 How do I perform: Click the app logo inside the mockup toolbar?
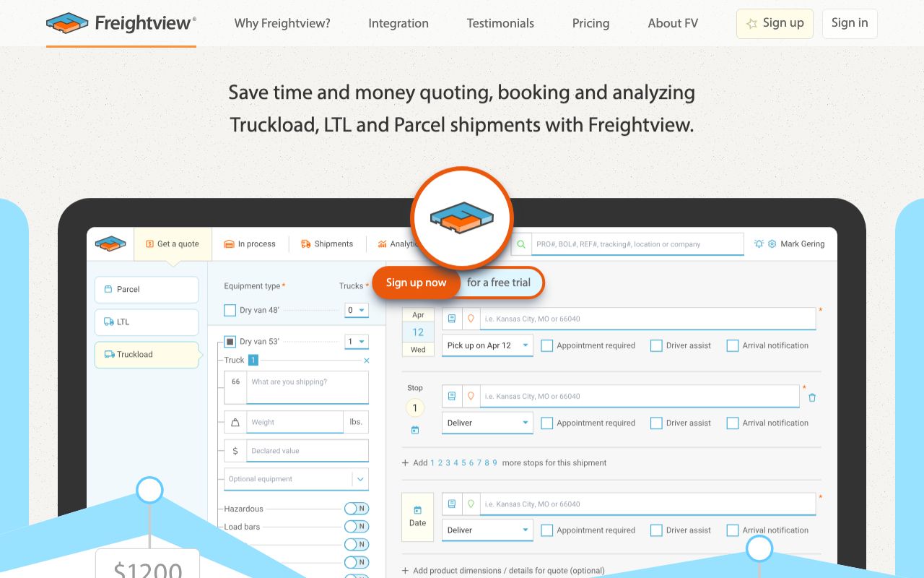point(110,243)
